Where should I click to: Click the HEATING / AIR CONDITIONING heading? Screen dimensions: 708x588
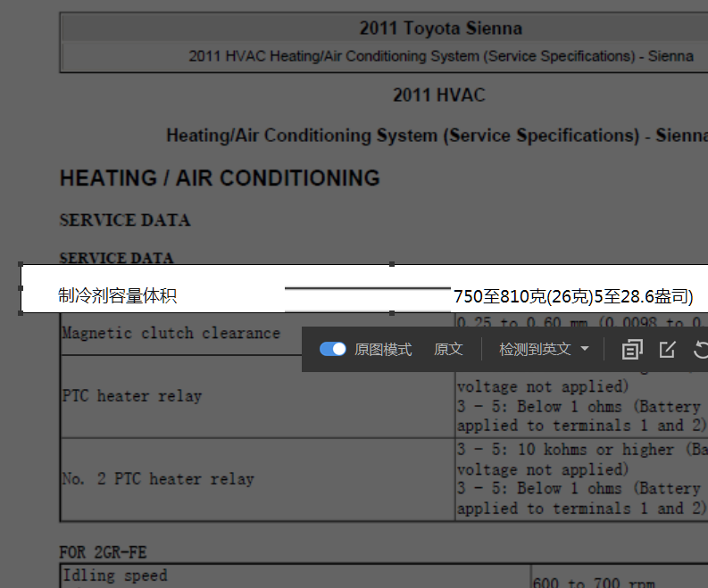click(220, 178)
